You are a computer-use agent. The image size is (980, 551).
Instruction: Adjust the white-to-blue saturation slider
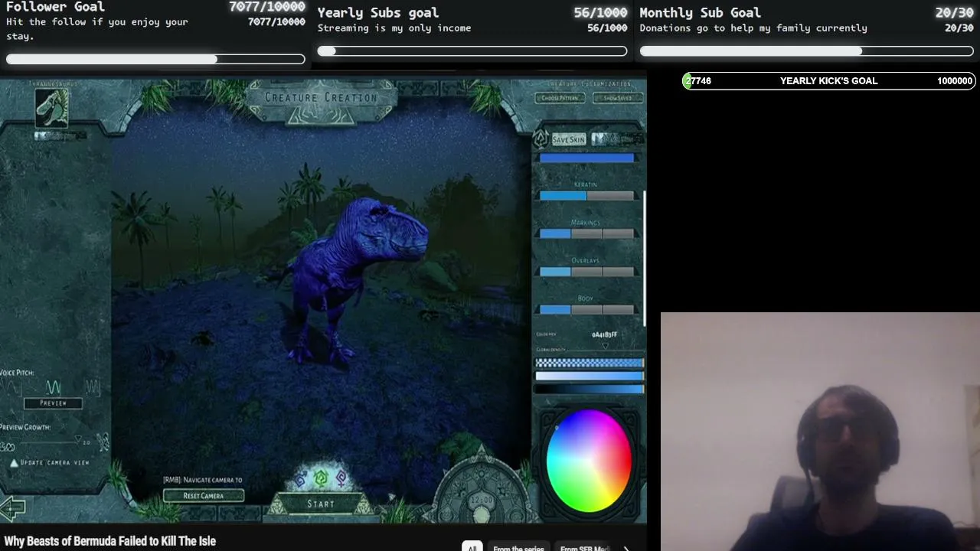[589, 376]
